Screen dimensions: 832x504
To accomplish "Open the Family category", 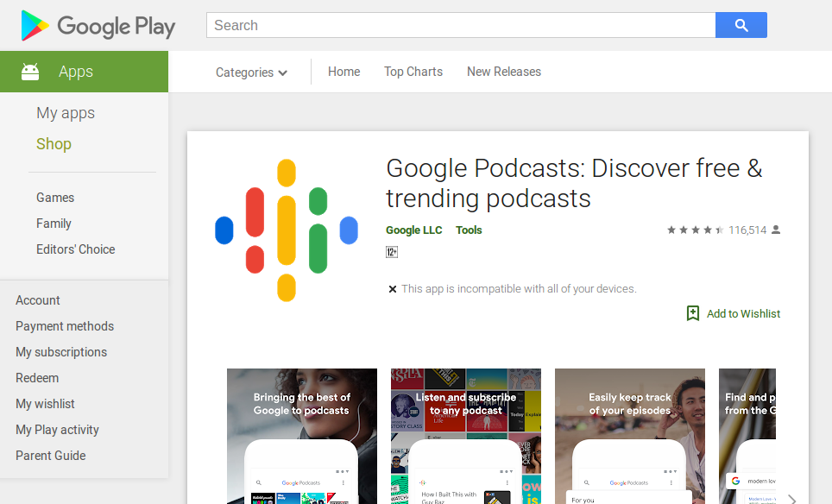I will click(54, 224).
